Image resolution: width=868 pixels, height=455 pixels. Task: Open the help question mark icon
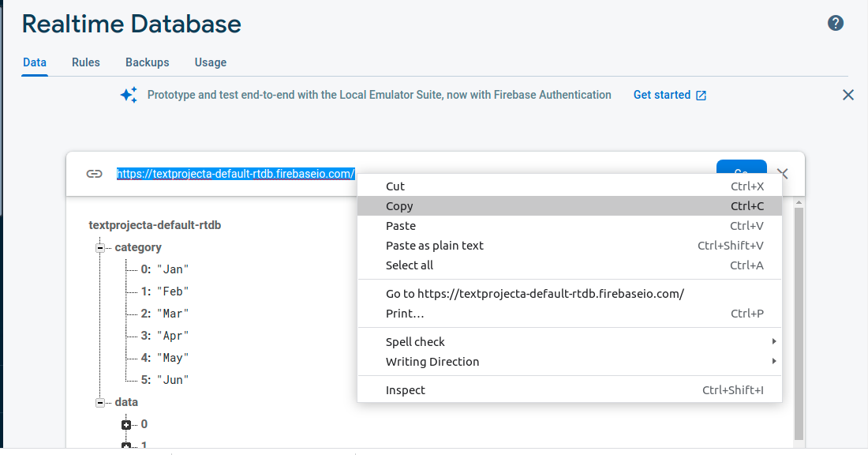836,23
